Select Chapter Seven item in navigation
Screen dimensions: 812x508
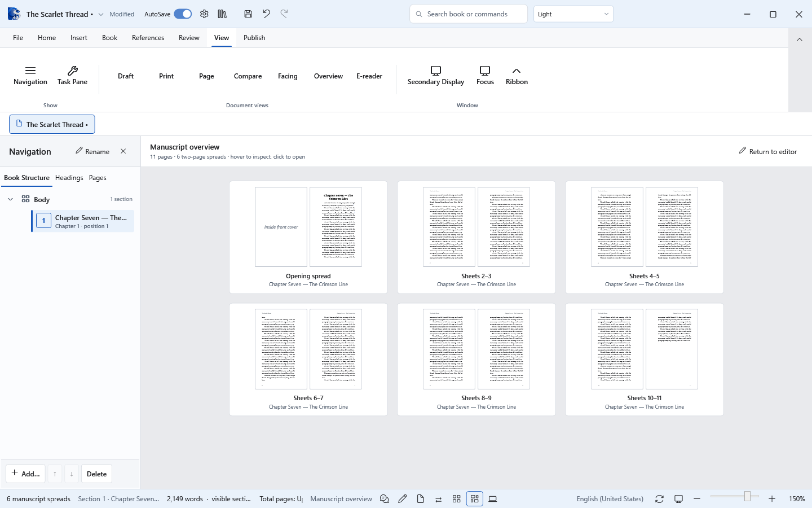click(x=83, y=221)
